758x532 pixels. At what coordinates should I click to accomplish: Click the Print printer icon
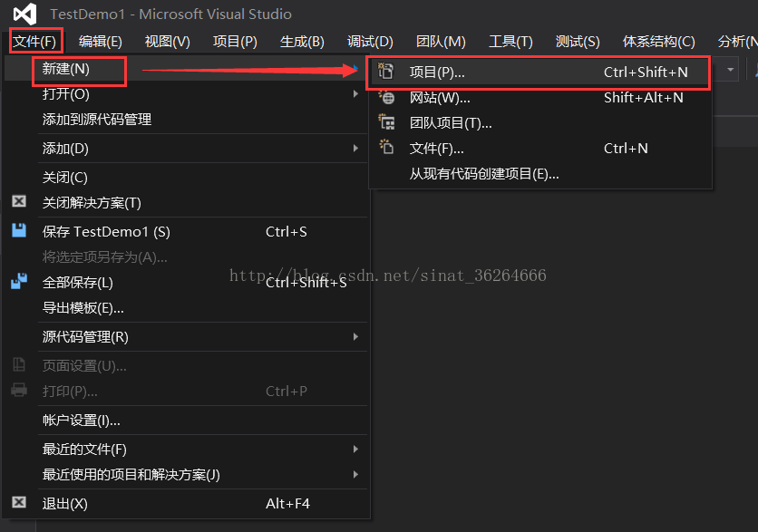click(x=19, y=390)
